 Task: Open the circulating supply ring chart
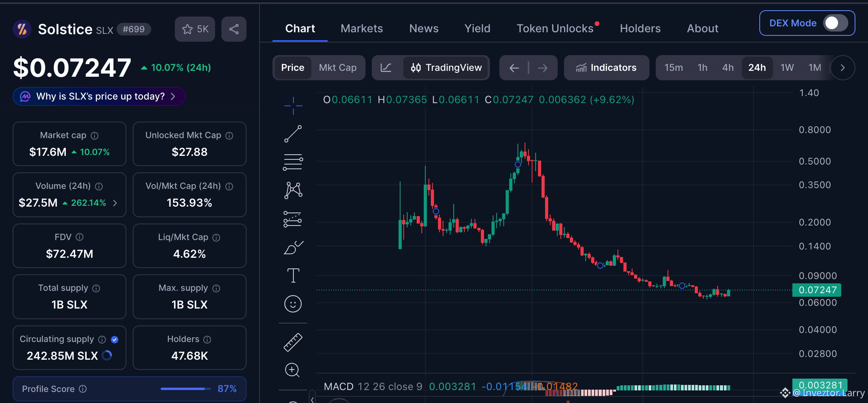pyautogui.click(x=107, y=355)
